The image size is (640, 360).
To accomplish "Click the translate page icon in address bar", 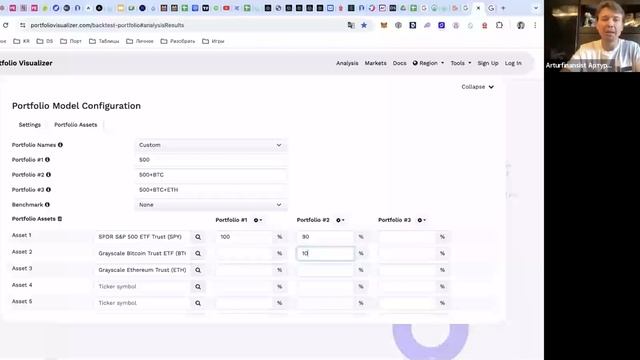I will click(351, 25).
